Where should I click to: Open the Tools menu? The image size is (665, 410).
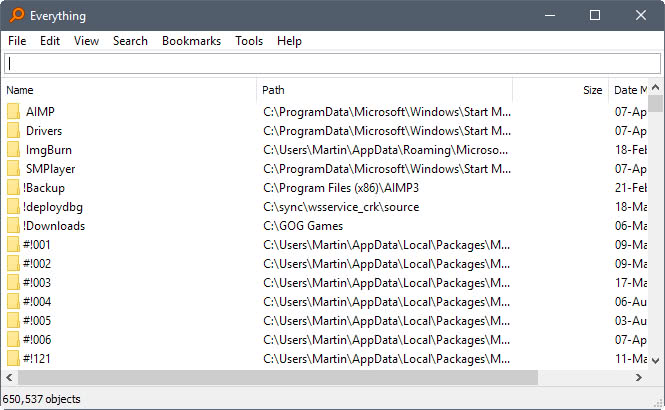click(249, 41)
